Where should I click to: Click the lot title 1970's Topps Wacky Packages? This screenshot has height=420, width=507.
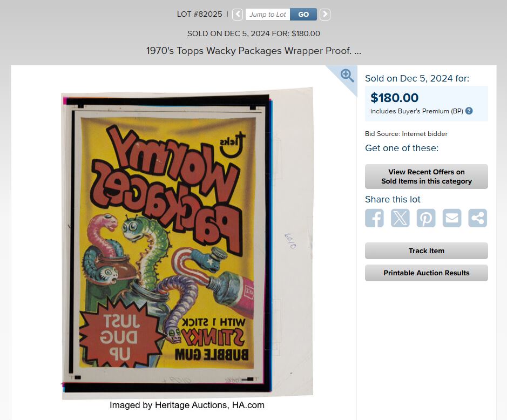click(254, 51)
